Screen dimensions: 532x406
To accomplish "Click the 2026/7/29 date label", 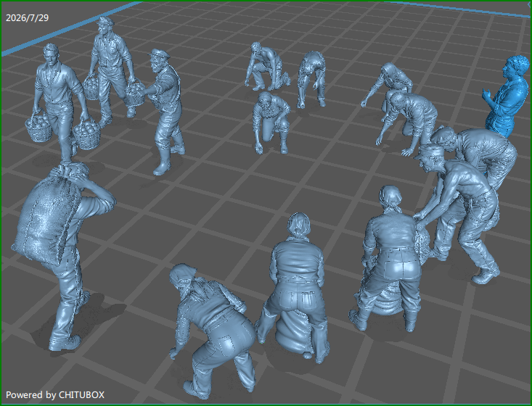I will click(x=27, y=17).
